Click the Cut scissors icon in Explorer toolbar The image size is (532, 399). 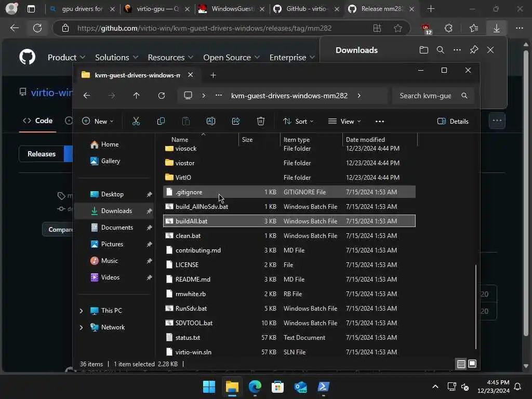coord(136,121)
